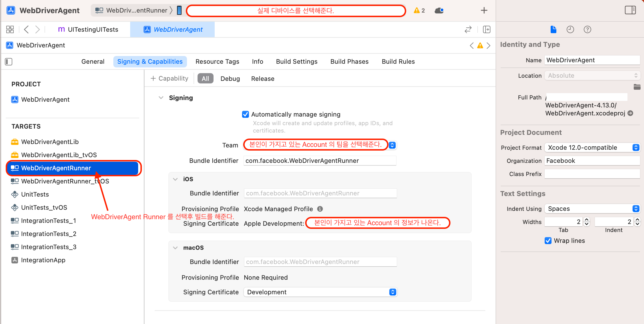The height and width of the screenshot is (324, 644).
Task: Select the iPhone device icon in scheme bar
Action: click(x=179, y=10)
